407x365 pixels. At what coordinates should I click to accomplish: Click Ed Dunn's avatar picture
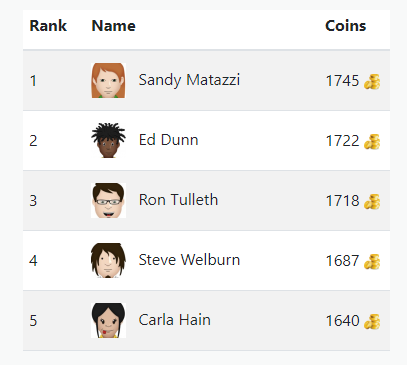point(108,140)
